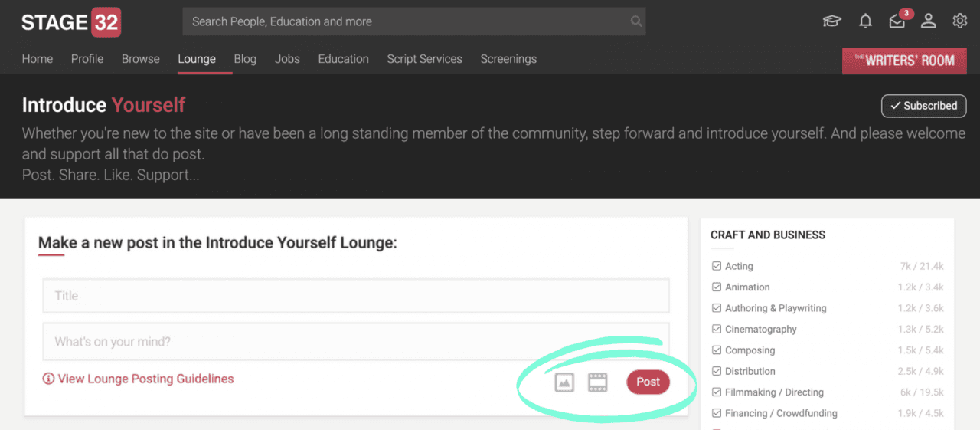Screen dimensions: 980x430
Task: Open the notifications bell
Action: 865,21
